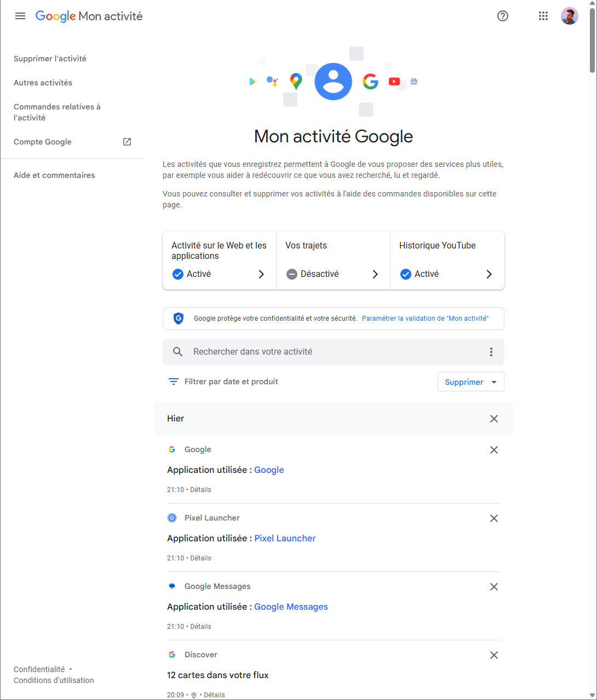This screenshot has height=700, width=597.
Task: Click the Discover entry G icon
Action: point(172,655)
